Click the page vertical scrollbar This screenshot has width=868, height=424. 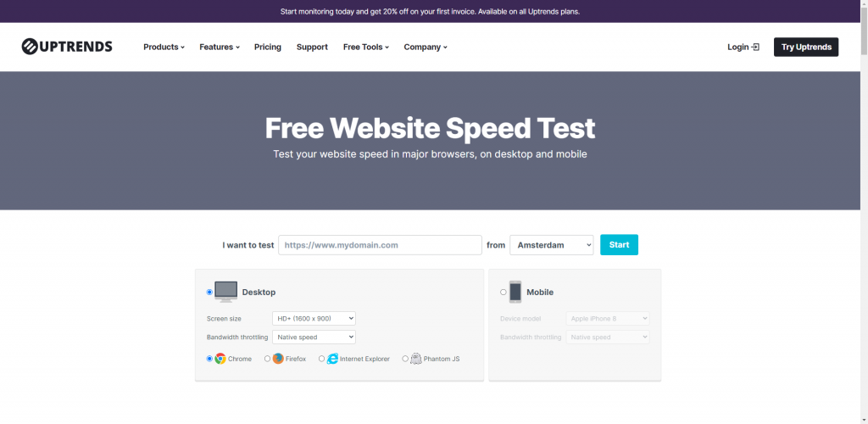(864, 212)
